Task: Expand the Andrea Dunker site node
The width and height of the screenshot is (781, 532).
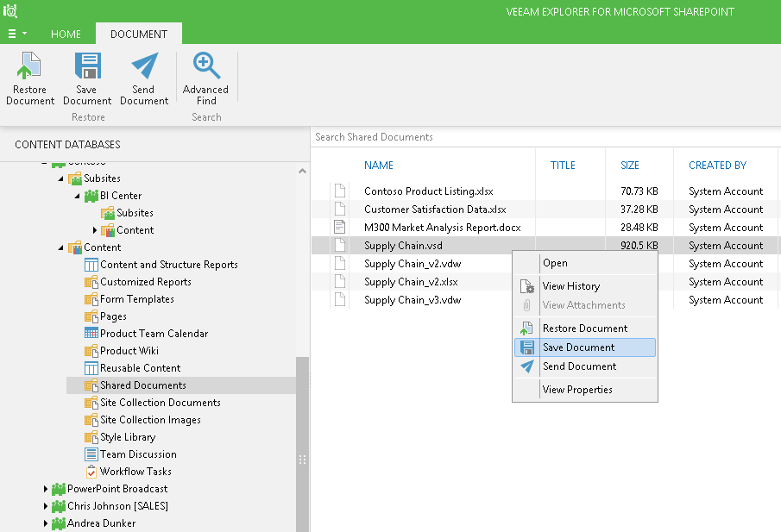Action: (x=46, y=523)
